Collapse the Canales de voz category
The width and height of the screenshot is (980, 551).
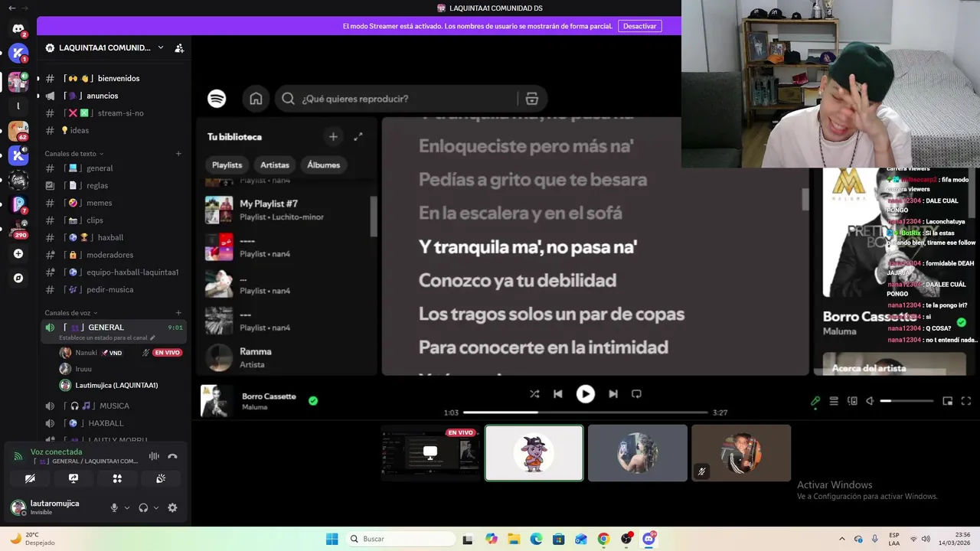[72, 313]
